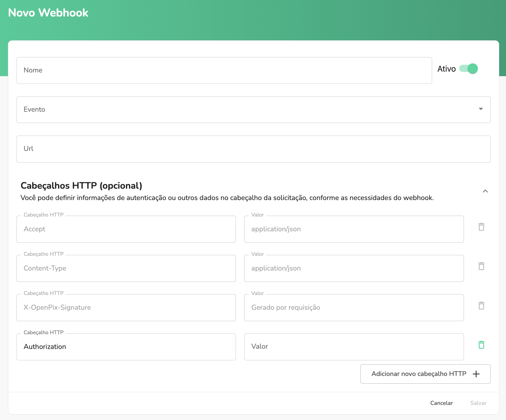Image resolution: width=506 pixels, height=420 pixels.
Task: Click Cancelar to dismiss the dialog
Action: click(441, 403)
